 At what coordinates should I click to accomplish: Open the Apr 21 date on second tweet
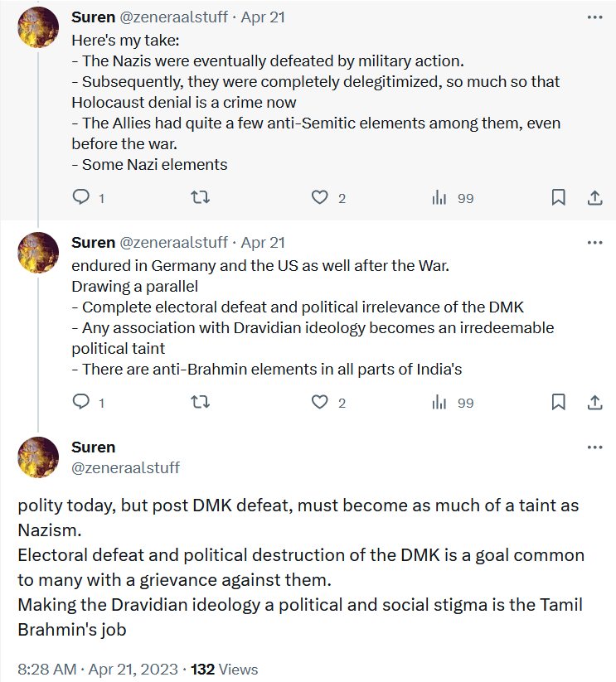click(x=263, y=243)
